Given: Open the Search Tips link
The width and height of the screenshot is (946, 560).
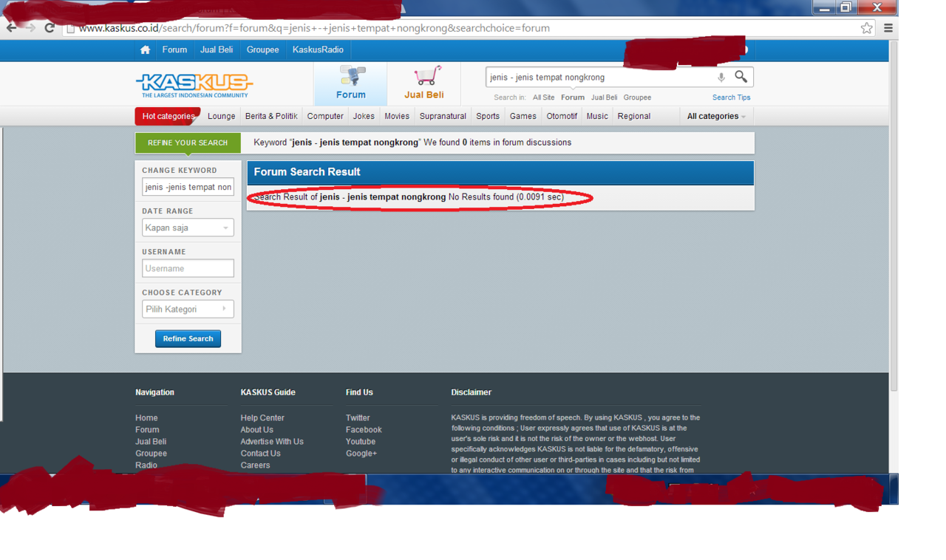Looking at the screenshot, I should 731,98.
